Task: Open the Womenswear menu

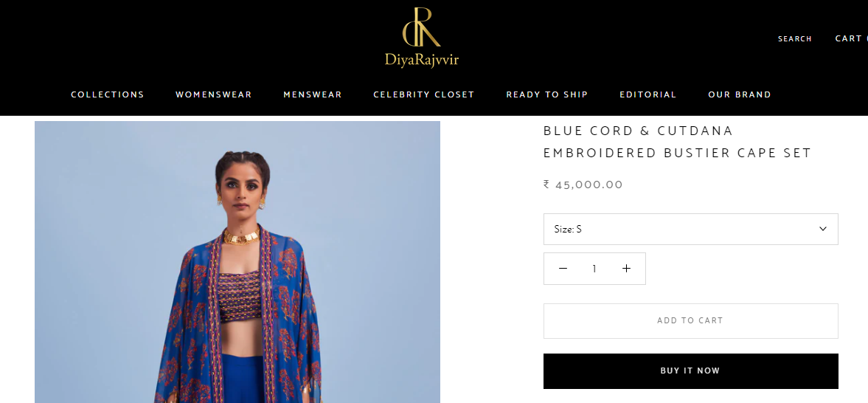Action: pos(214,94)
